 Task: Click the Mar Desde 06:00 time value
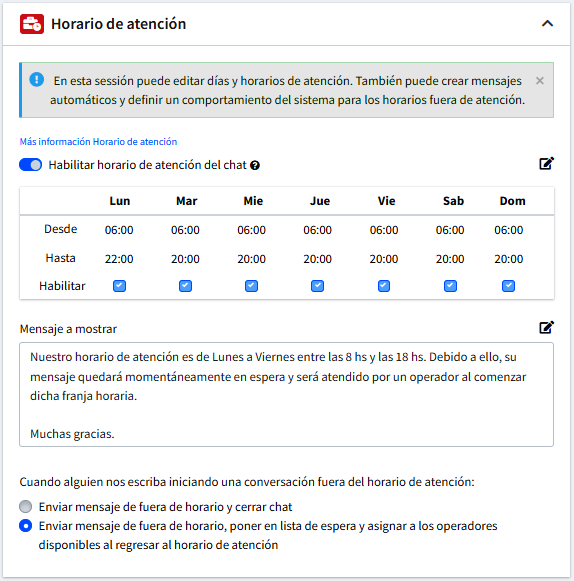[x=185, y=230]
